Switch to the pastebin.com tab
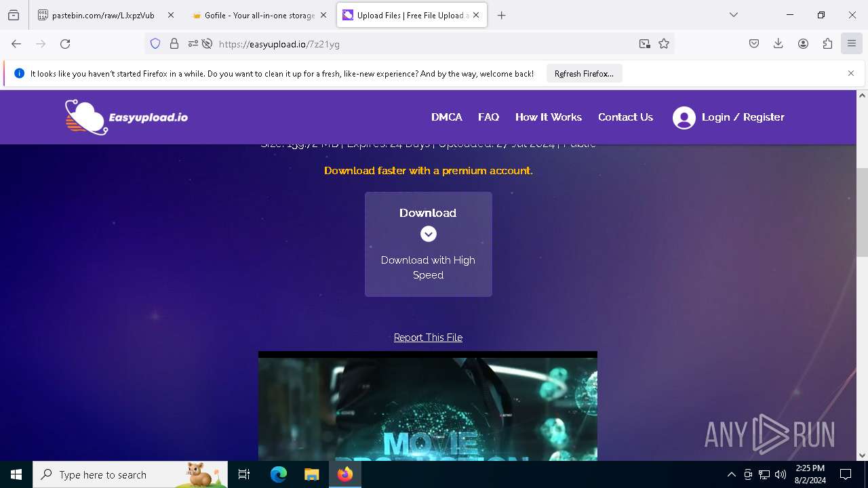868x488 pixels. pos(106,15)
